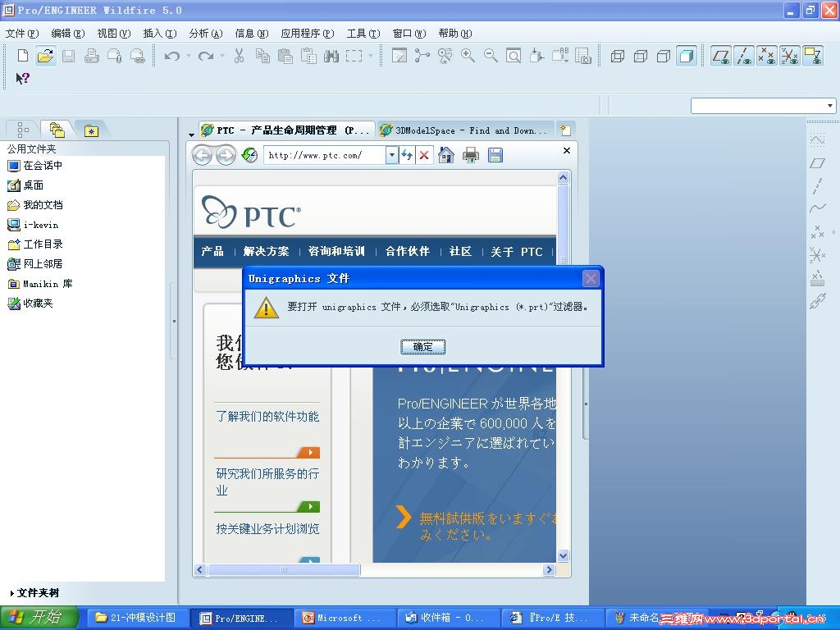Expand the browser tab list arrow
This screenshot has width=840, height=630.
pyautogui.click(x=191, y=134)
